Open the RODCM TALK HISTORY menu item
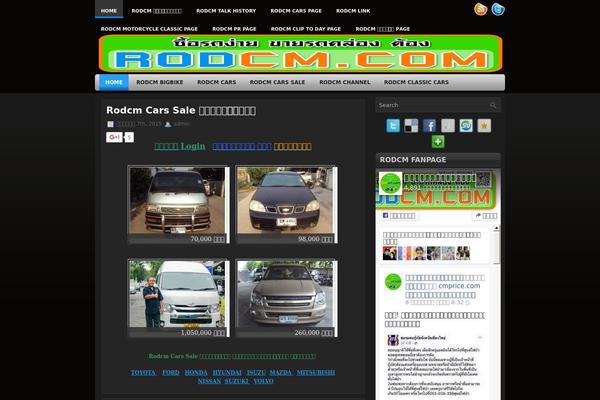 226,11
